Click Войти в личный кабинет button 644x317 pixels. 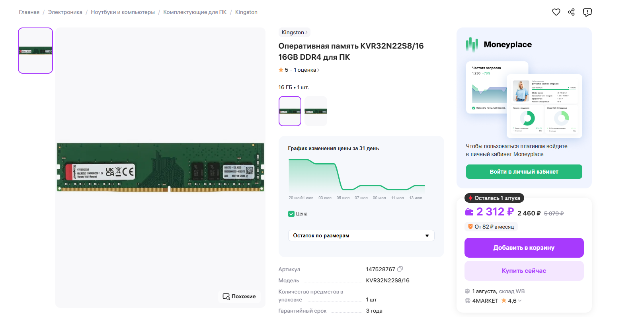(x=524, y=172)
